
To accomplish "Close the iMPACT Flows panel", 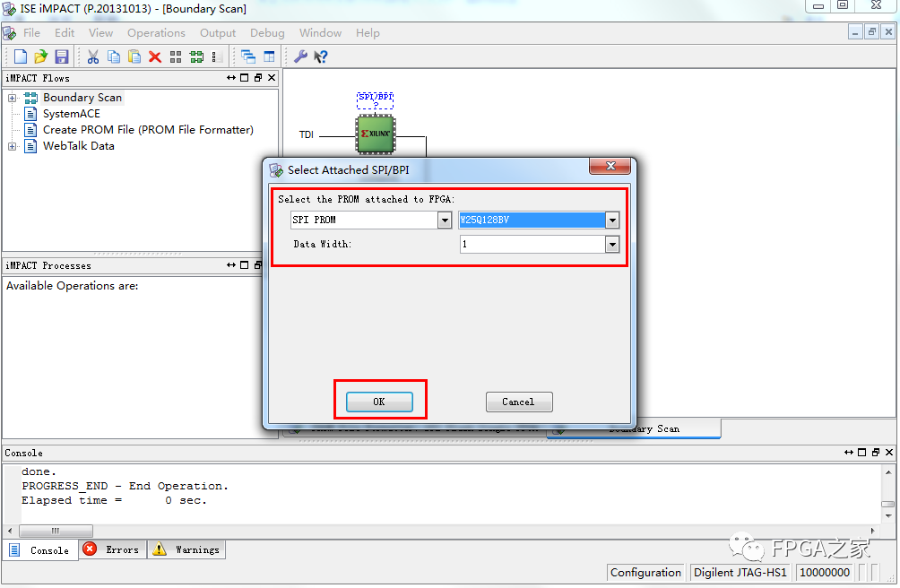I will (272, 77).
